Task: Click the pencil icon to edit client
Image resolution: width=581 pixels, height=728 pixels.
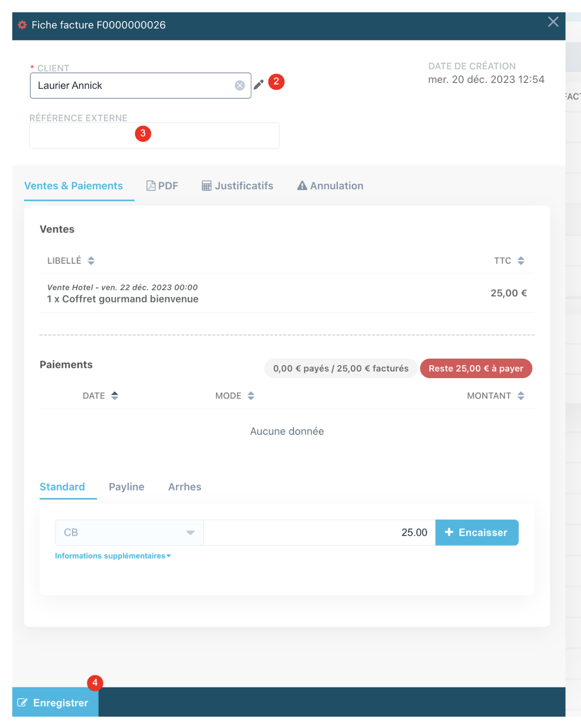Action: pyautogui.click(x=258, y=85)
